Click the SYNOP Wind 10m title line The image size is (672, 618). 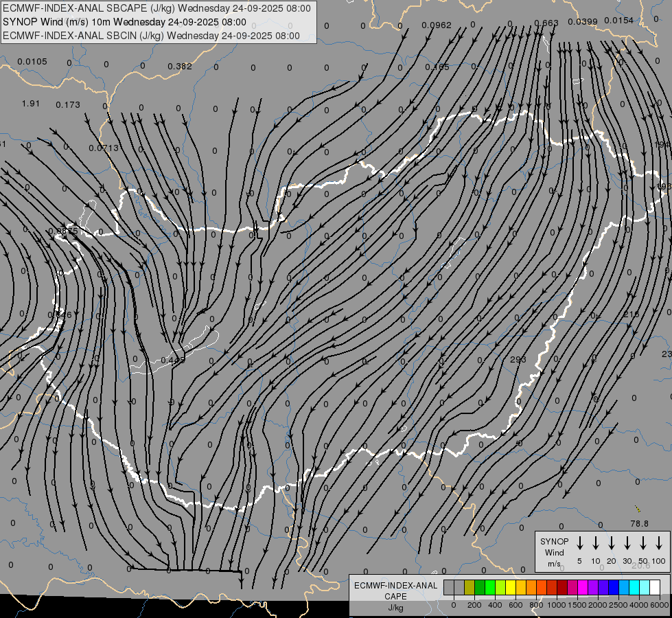(125, 21)
